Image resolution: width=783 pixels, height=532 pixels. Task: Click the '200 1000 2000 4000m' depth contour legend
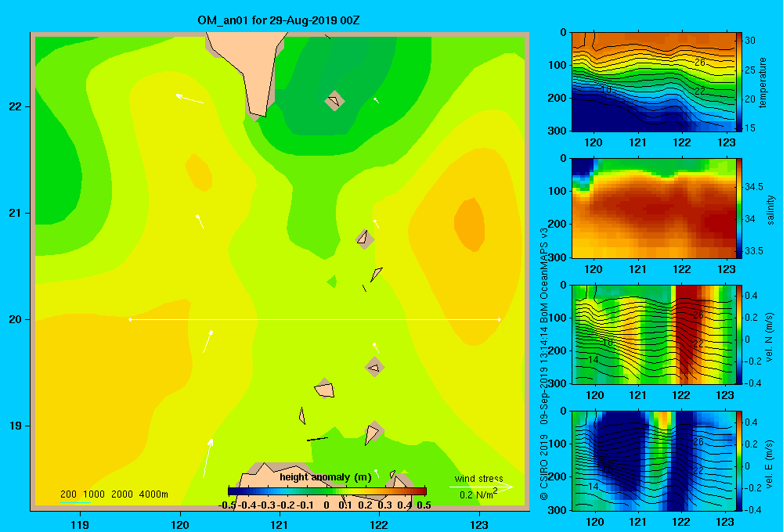click(x=114, y=494)
